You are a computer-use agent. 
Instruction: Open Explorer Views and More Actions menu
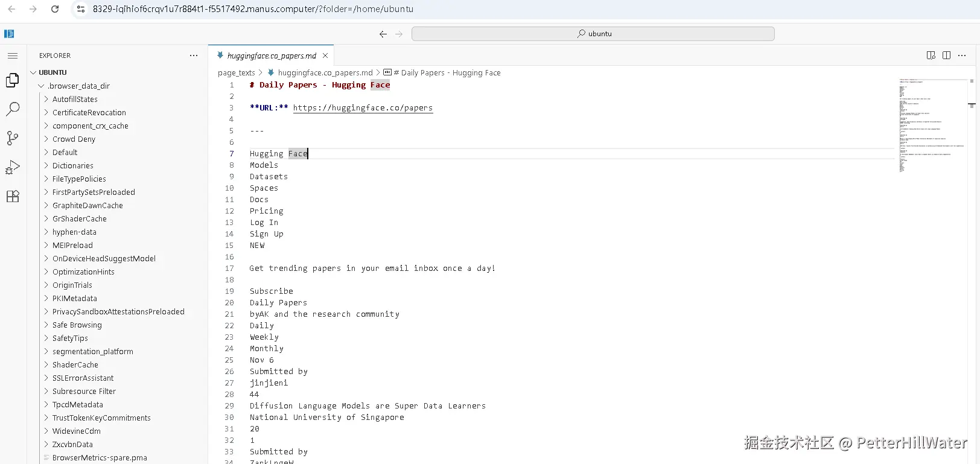click(x=194, y=56)
